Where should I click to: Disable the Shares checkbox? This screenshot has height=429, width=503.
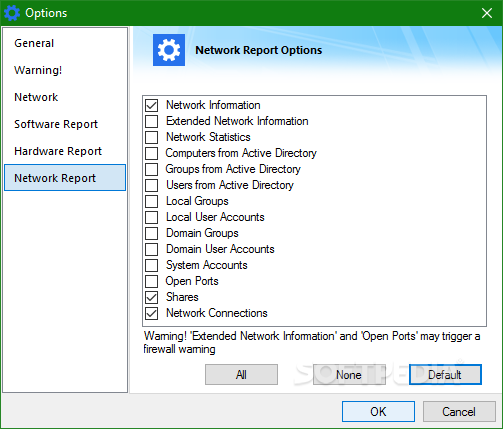pos(152,297)
